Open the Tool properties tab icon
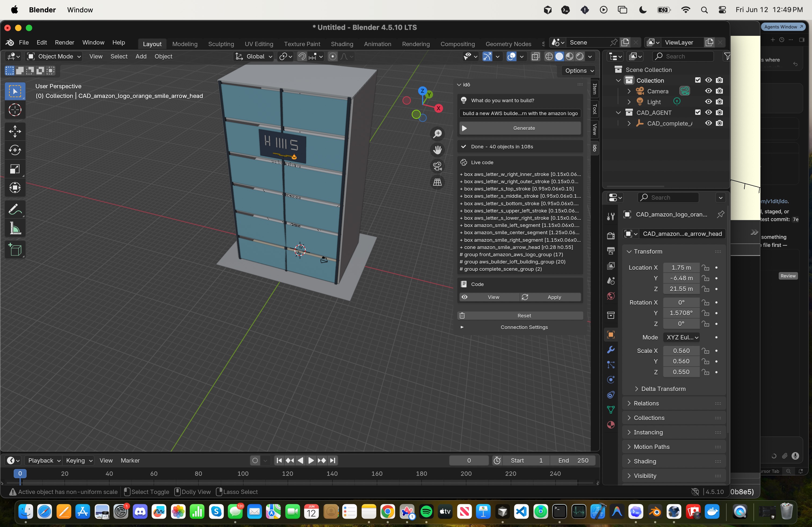The image size is (812, 527). coord(611,216)
